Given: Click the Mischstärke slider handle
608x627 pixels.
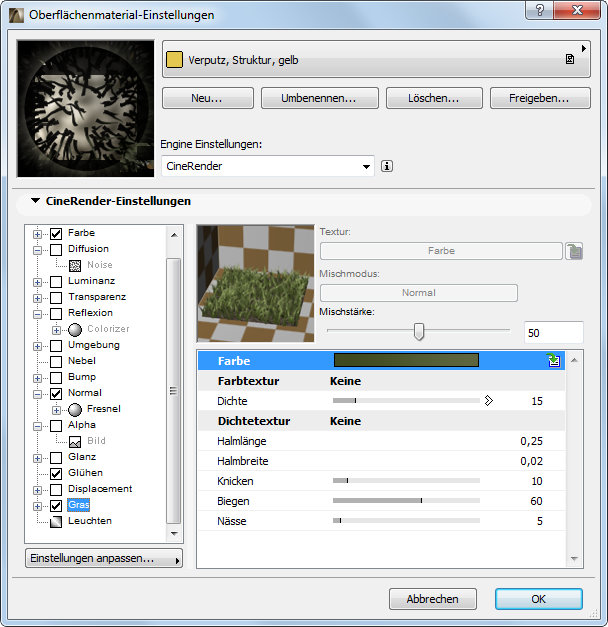Looking at the screenshot, I should point(419,331).
